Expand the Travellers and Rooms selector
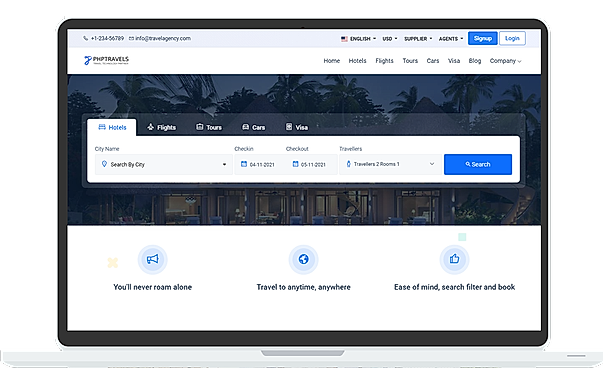Image resolution: width=603 pixels, height=368 pixels. tap(390, 164)
